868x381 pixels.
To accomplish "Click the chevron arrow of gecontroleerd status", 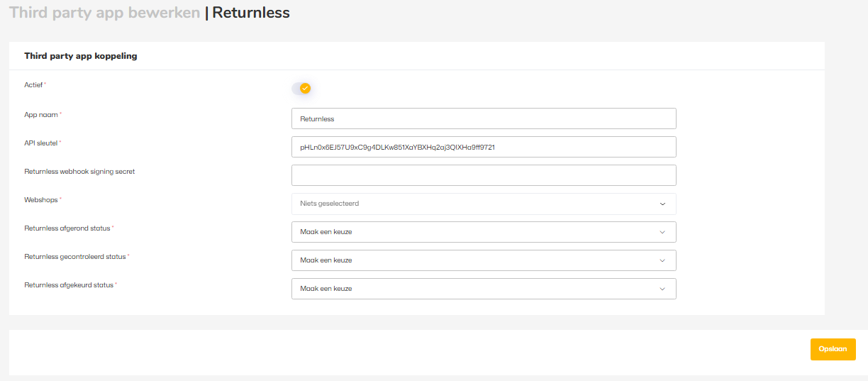I will tap(662, 260).
